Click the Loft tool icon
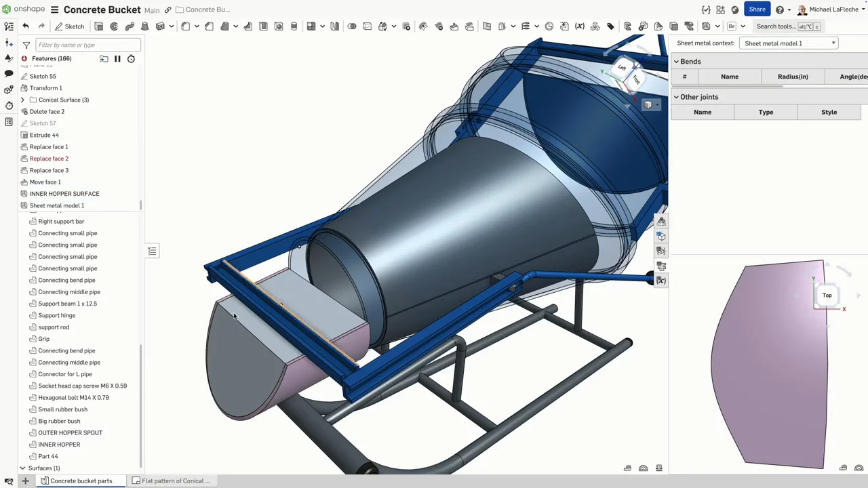This screenshot has height=488, width=868. pyautogui.click(x=144, y=26)
